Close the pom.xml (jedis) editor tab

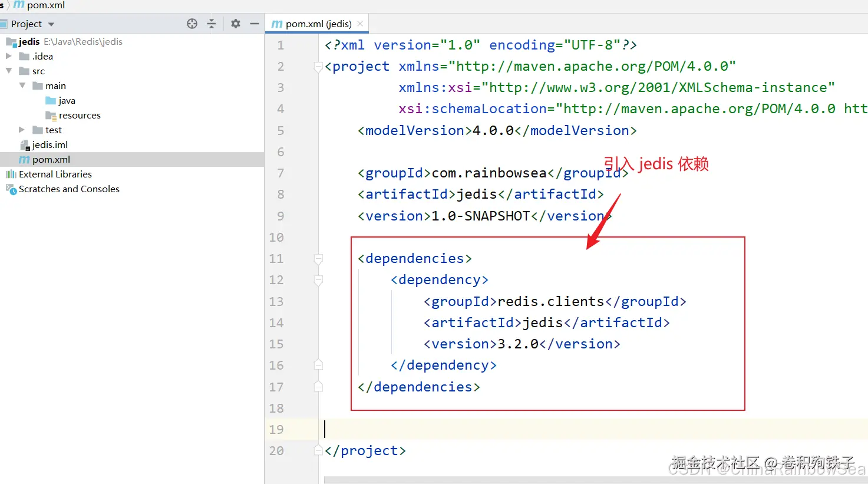coord(360,24)
